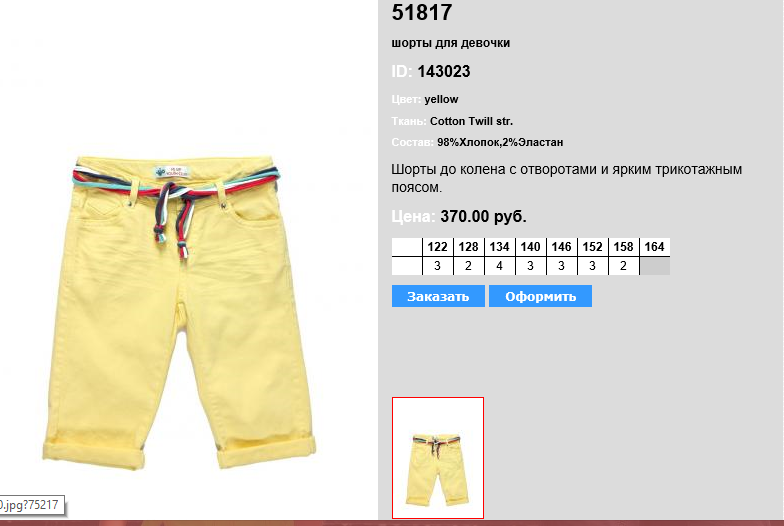Click the greyed quantity cell under 164
Viewport: 784px width, 526px height.
(x=655, y=266)
